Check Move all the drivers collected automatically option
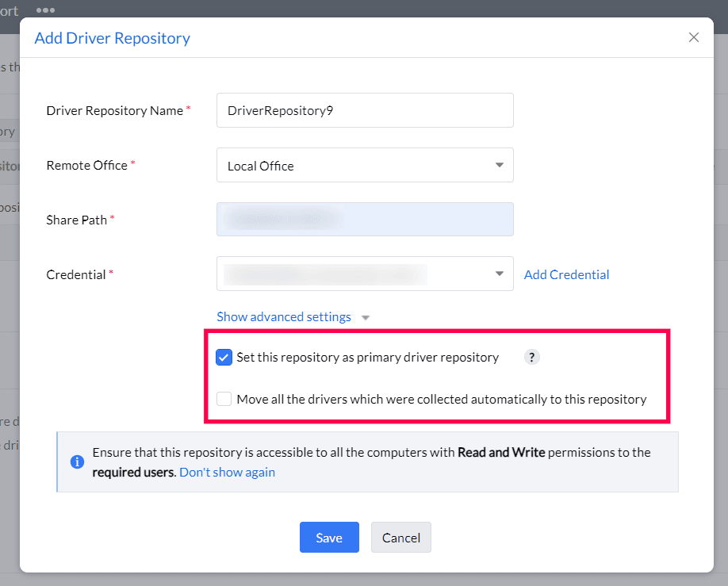The image size is (728, 586). click(224, 399)
